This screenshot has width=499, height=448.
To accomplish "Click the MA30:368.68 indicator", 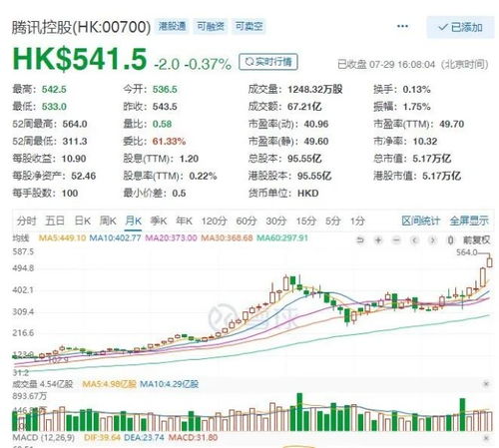I will (227, 238).
